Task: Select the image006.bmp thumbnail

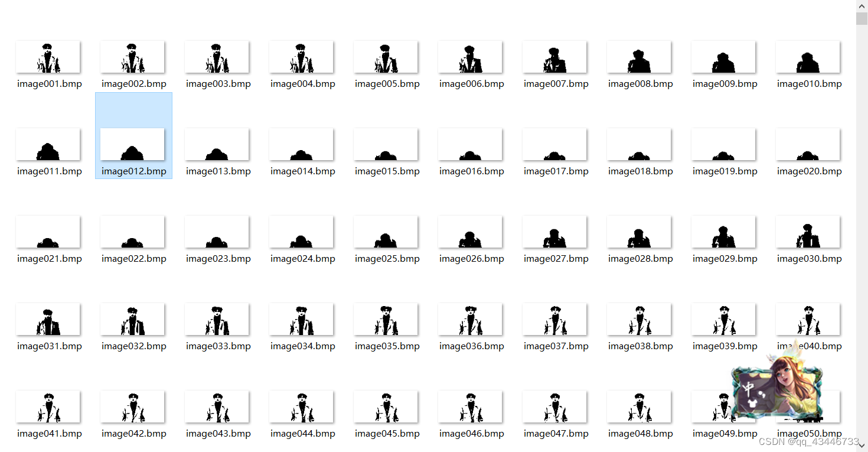Action: [x=470, y=57]
